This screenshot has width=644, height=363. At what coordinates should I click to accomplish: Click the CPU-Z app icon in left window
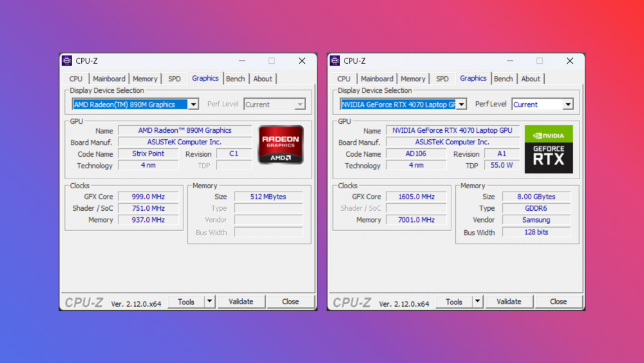pos(67,61)
